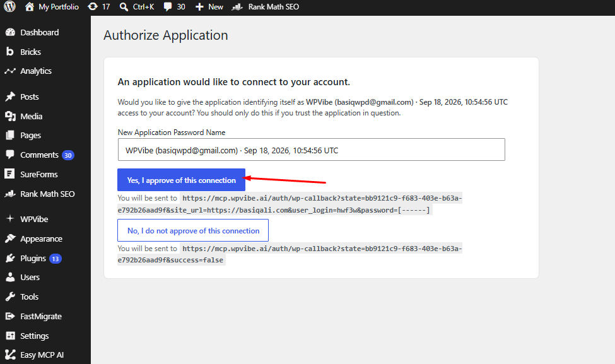
Task: Open Rank Math SEO admin bar menu
Action: pyautogui.click(x=273, y=7)
